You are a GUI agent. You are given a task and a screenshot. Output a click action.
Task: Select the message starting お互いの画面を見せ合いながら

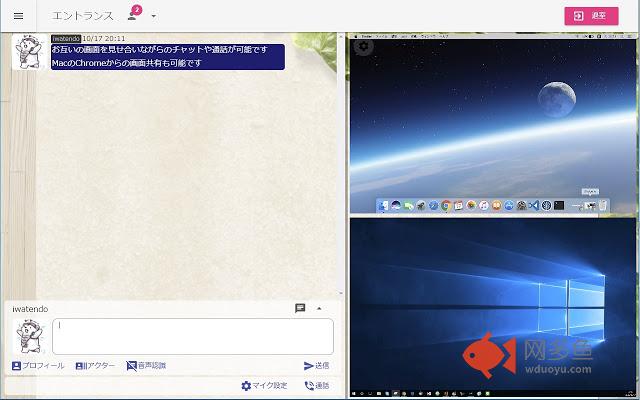click(168, 57)
